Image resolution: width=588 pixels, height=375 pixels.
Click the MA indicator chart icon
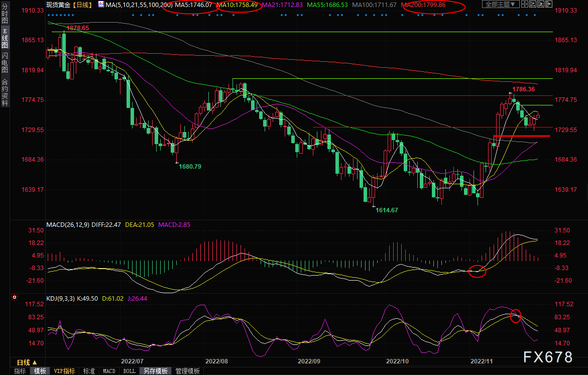pos(101,5)
